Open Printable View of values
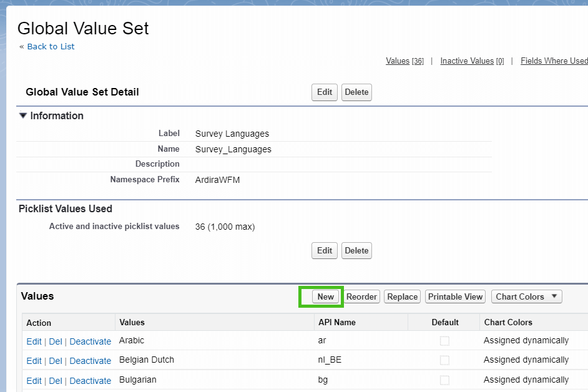588x392 pixels. [x=455, y=296]
